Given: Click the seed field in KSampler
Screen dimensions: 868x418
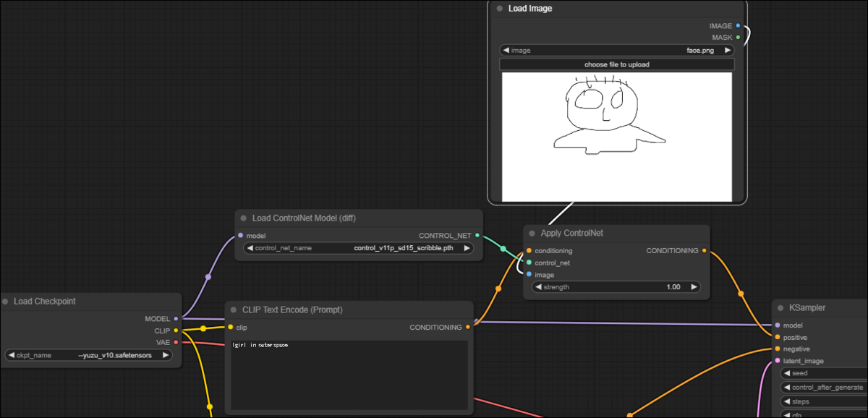Looking at the screenshot, I should [824, 373].
